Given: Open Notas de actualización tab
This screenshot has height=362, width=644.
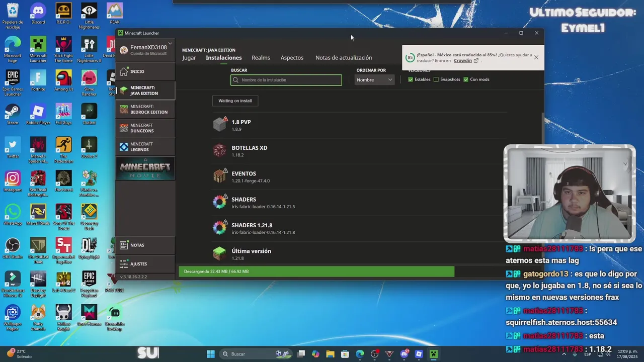Looking at the screenshot, I should 344,58.
